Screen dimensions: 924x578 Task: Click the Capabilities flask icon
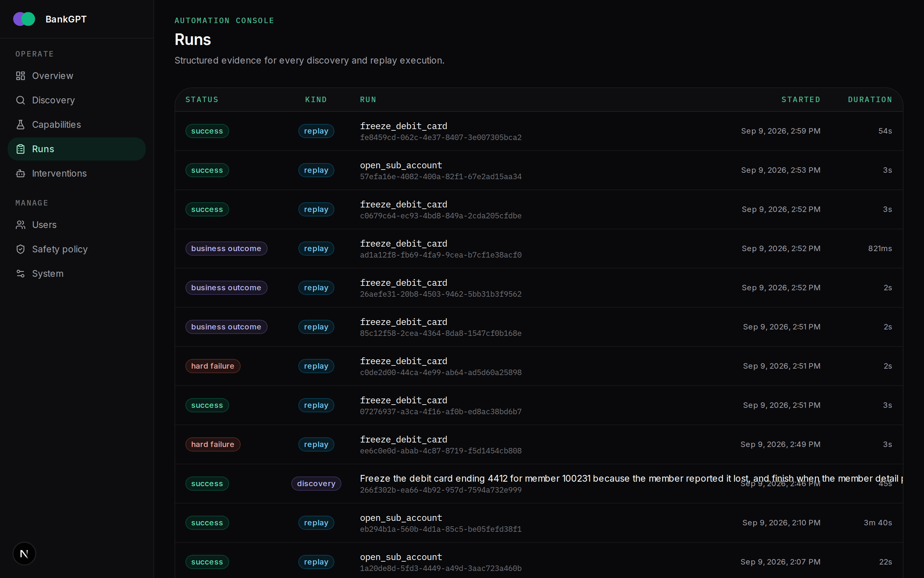tap(21, 125)
